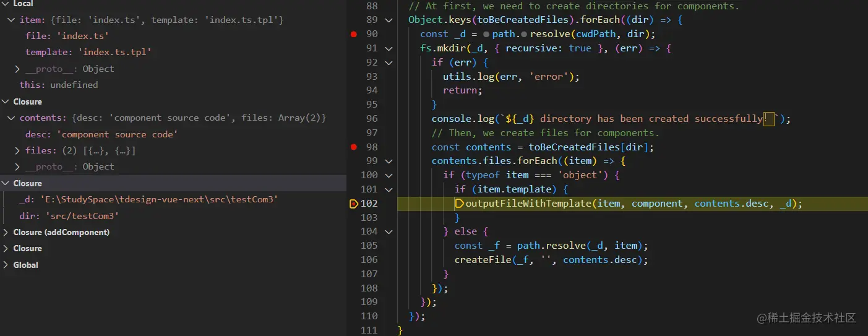Image resolution: width=868 pixels, height=336 pixels.
Task: Click toBeCreatedFiles on line 98
Action: tap(574, 147)
